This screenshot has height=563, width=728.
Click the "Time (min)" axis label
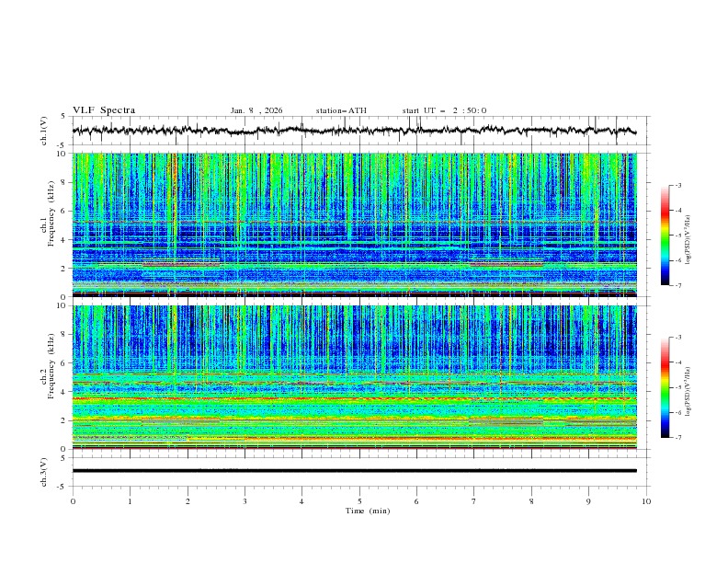pyautogui.click(x=368, y=511)
